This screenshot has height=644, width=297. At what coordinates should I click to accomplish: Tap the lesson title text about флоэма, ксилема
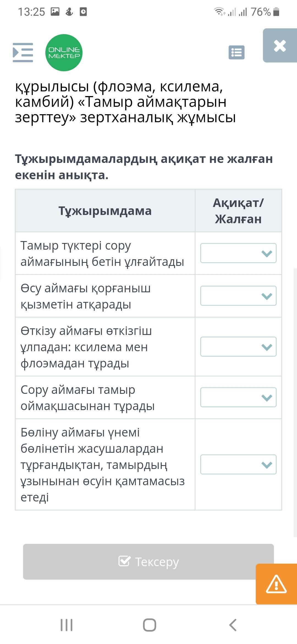pos(125,102)
